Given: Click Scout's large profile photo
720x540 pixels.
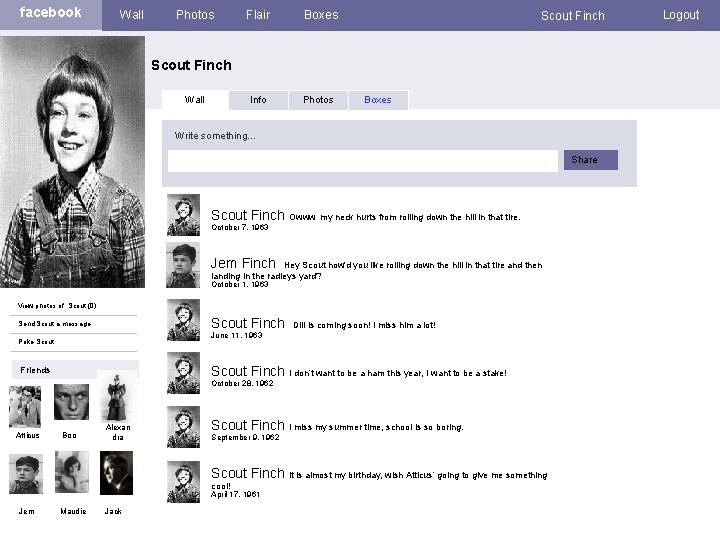Looking at the screenshot, I should click(73, 162).
